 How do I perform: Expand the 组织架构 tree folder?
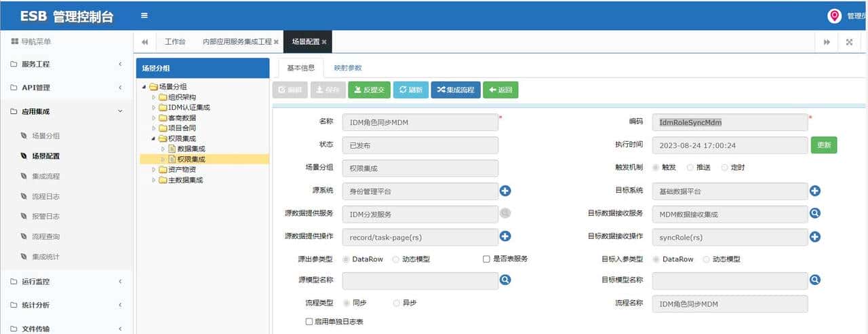coord(153,97)
